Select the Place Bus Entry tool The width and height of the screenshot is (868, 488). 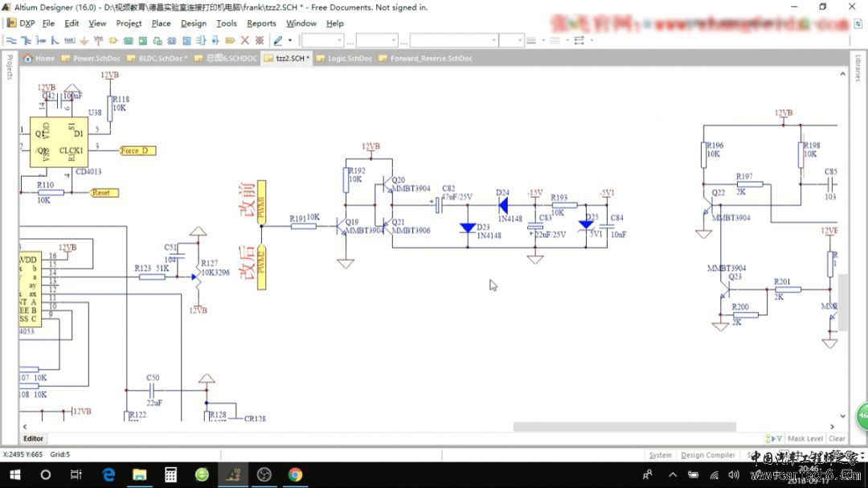pyautogui.click(x=55, y=40)
